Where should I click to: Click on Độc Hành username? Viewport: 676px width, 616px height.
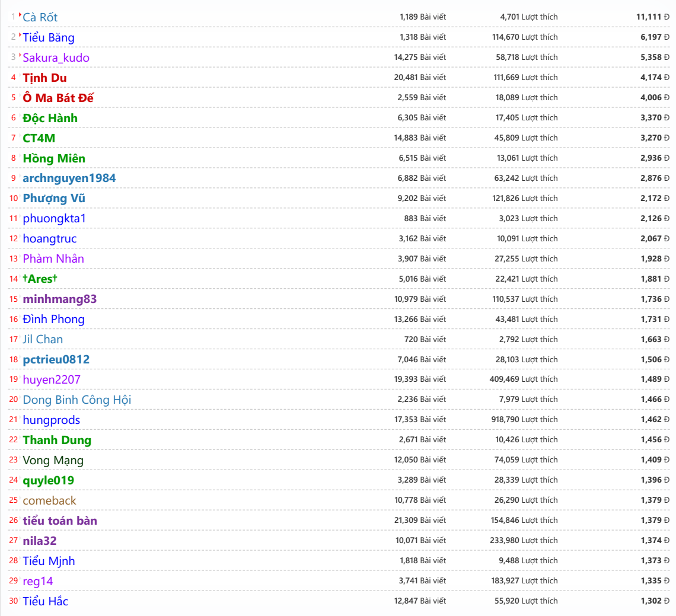tap(50, 118)
